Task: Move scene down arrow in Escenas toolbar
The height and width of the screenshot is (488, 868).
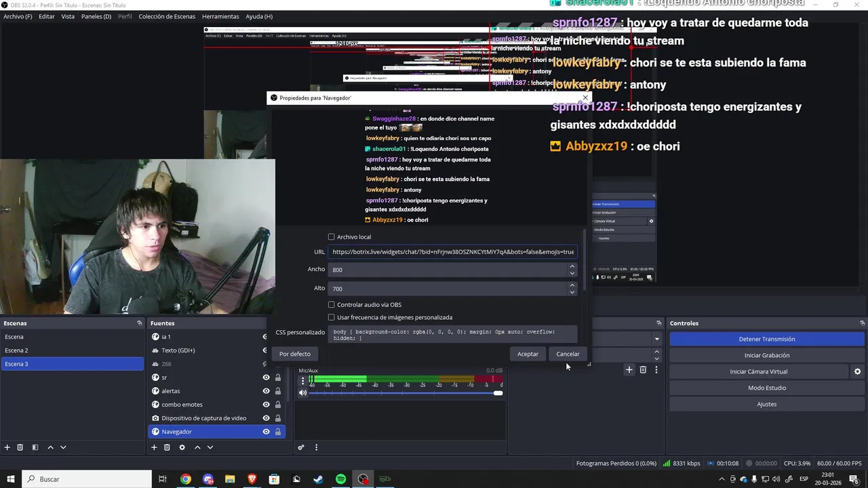Action: pos(63,447)
